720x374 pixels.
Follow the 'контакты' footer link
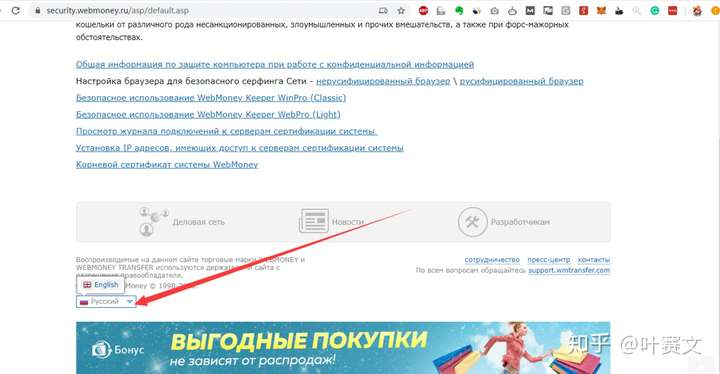pyautogui.click(x=594, y=260)
